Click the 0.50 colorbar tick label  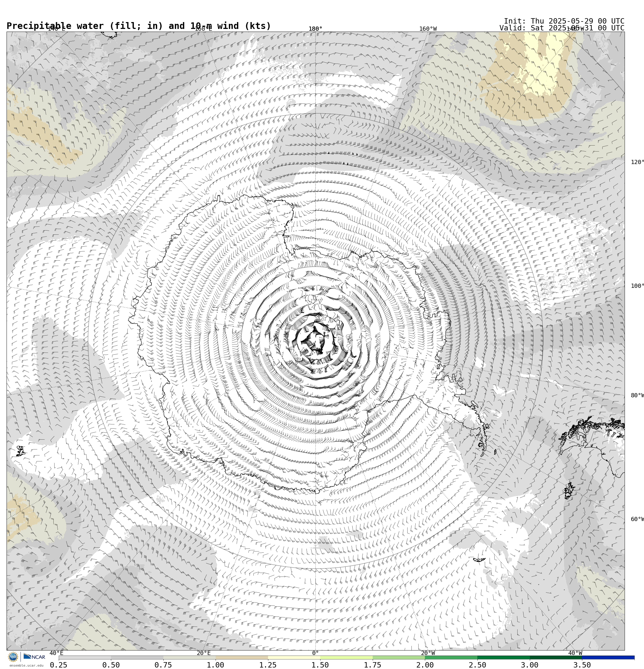click(x=111, y=665)
